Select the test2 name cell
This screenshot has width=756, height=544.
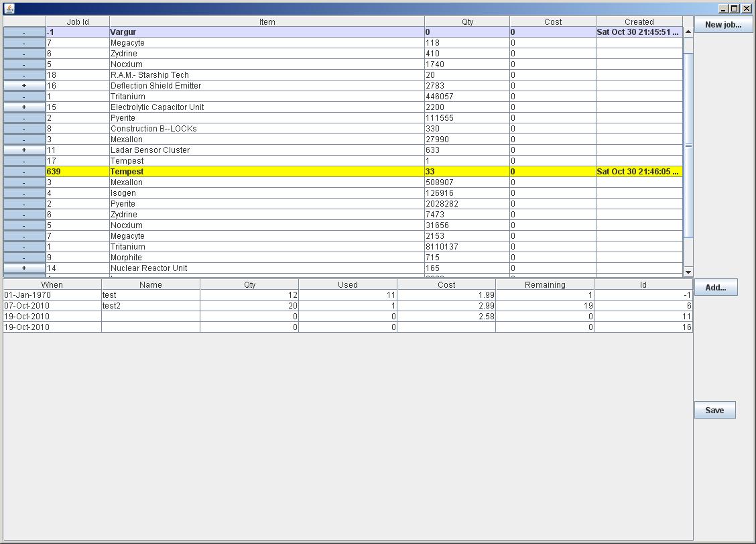pos(150,306)
